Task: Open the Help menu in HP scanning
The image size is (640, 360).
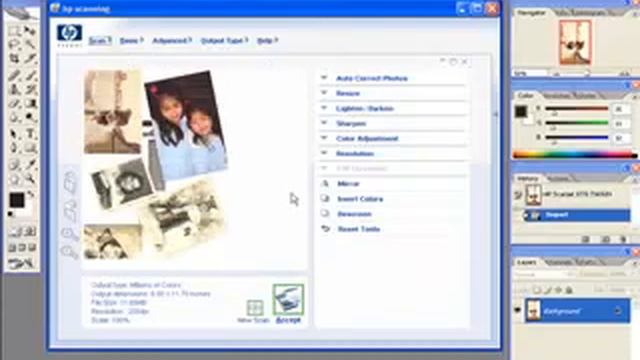Action: click(267, 40)
